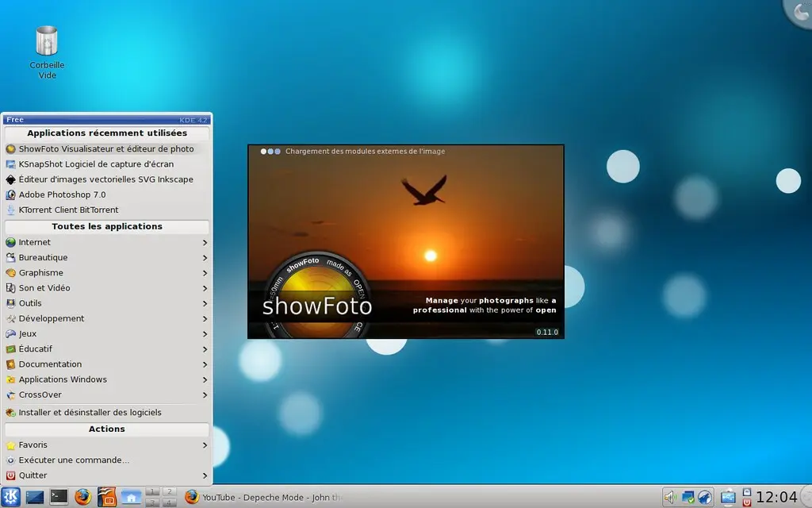Switch to virtual desktop 3 in pager
812x508 pixels.
tap(152, 502)
